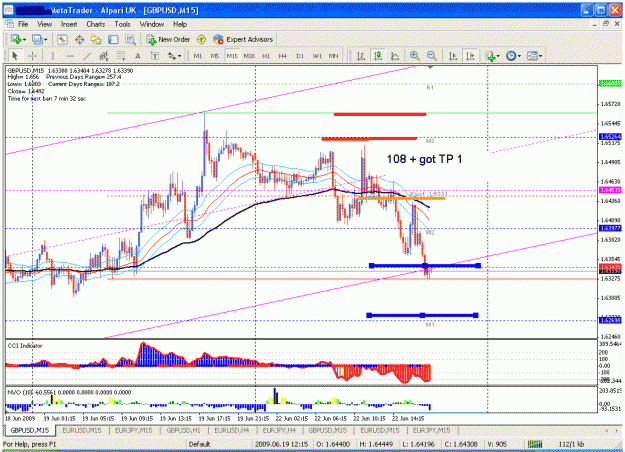Switch chart to Line Chart mode
This screenshot has height=452, width=625.
click(395, 56)
